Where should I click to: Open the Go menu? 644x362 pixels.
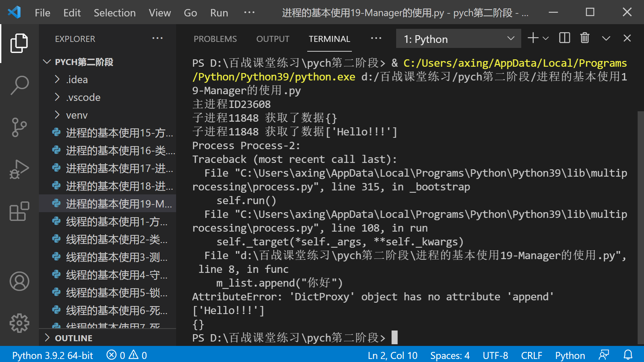pos(190,13)
